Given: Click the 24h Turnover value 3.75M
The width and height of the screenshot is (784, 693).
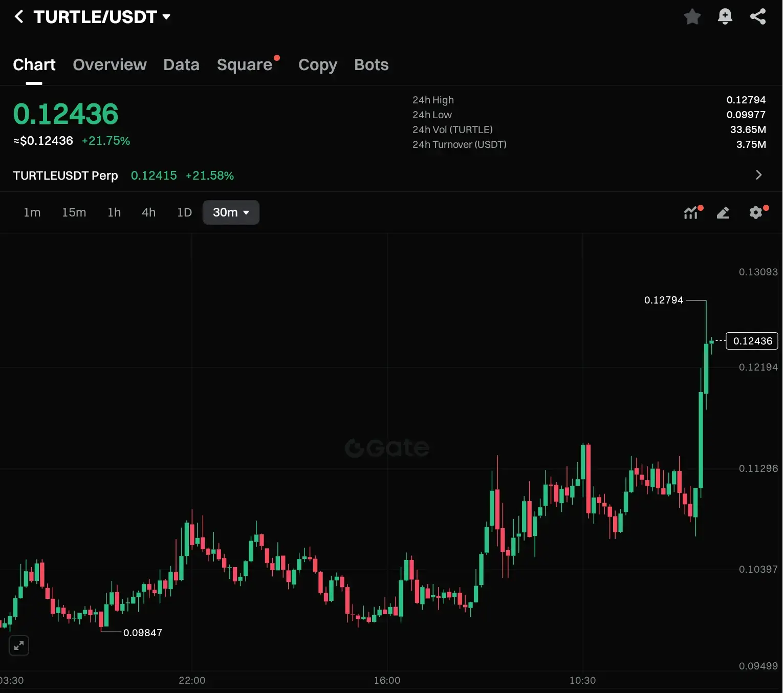Looking at the screenshot, I should click(x=751, y=144).
